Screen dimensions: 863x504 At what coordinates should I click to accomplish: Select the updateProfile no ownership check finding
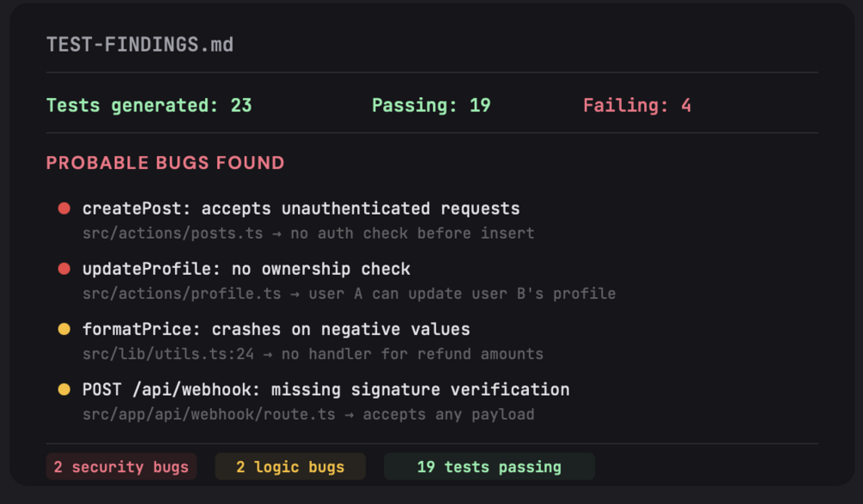pos(246,270)
